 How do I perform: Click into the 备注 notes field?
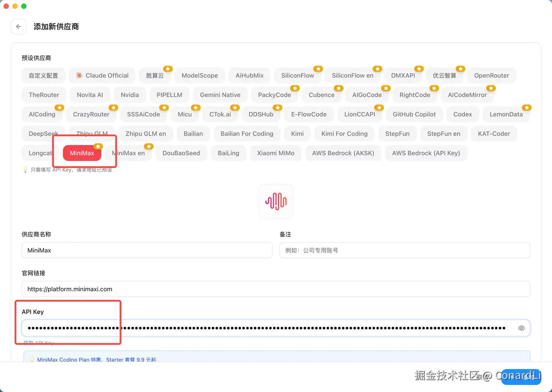(405, 250)
